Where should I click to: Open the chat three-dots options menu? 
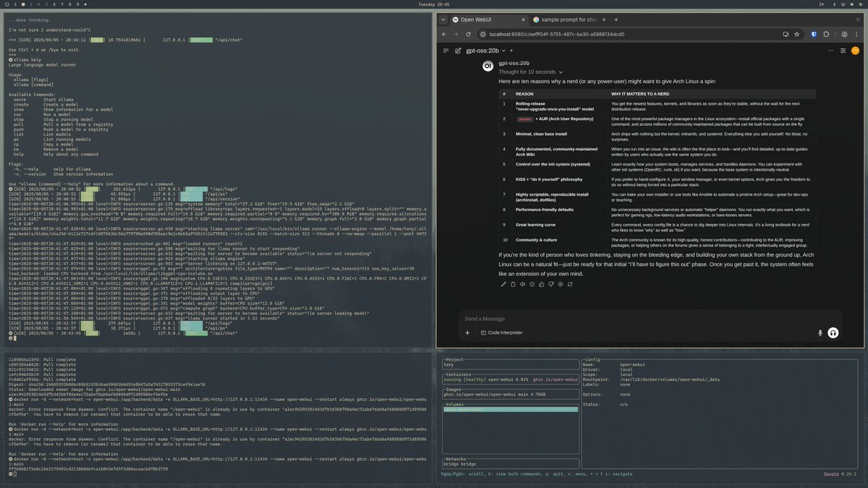coord(830,51)
